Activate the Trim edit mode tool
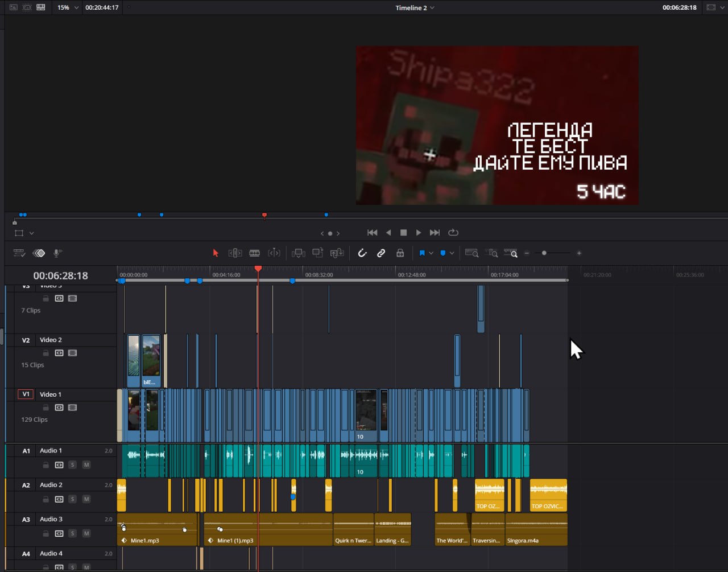Screen dimensions: 728x572 (235, 253)
